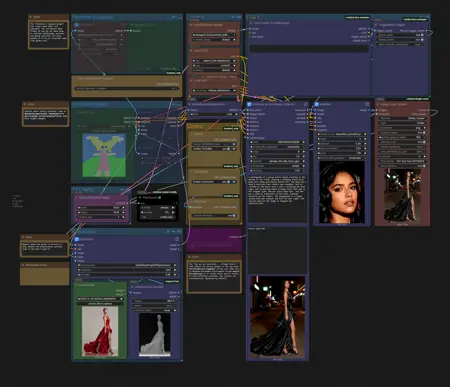Open the bottom dropdown in the black node
Viewport: 450px width, 387px height.
[158, 217]
